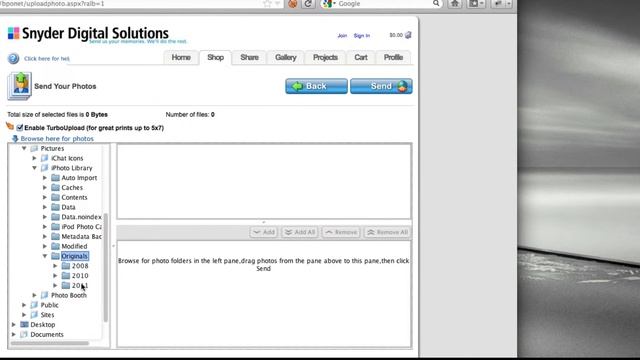Expand the Auto Import folder
This screenshot has height=360, width=640.
coord(45,178)
